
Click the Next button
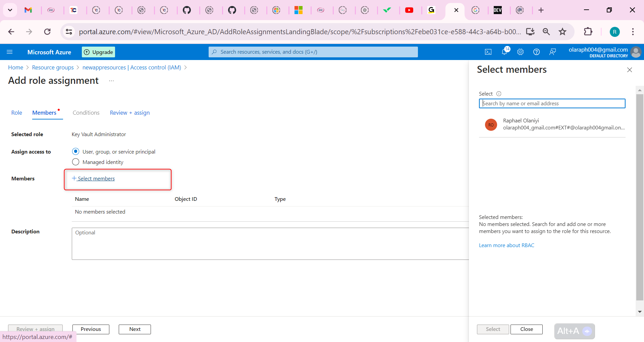[x=135, y=329]
